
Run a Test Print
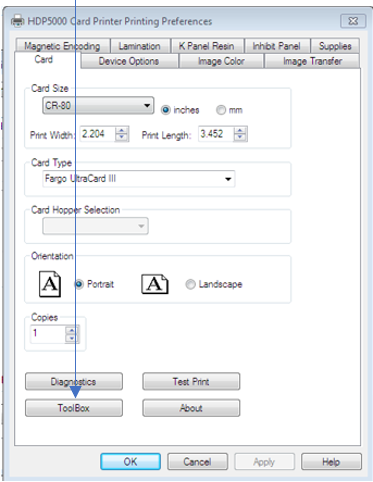click(x=191, y=381)
